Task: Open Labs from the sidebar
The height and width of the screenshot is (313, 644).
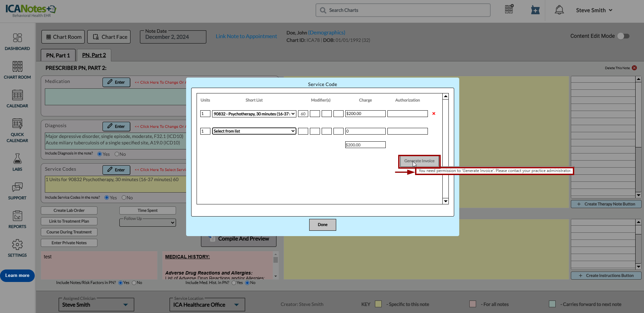Action: (17, 162)
